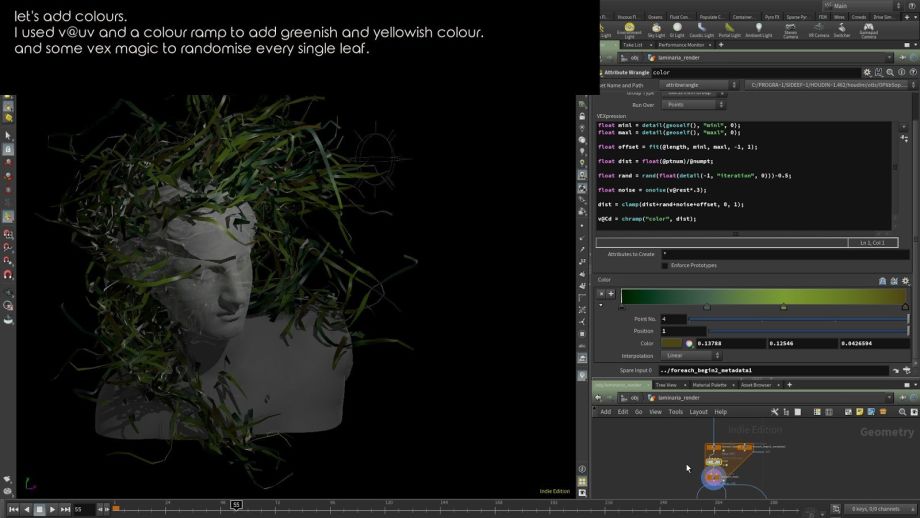This screenshot has height=518, width=920.
Task: Open the Layout menu in network editor
Action: 698,411
